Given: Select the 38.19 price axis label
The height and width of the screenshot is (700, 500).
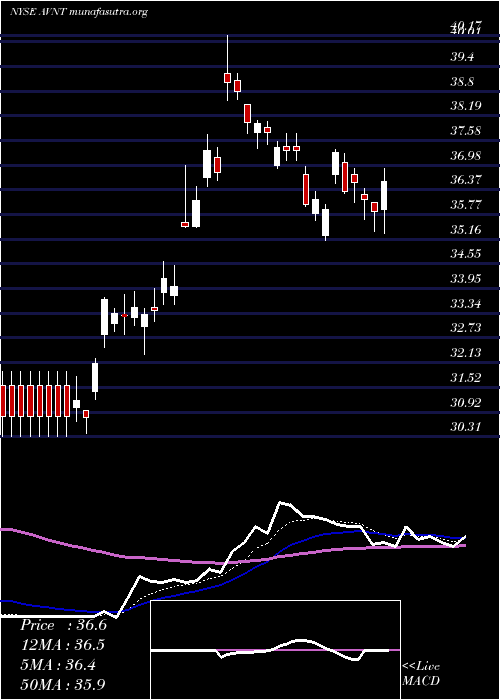Looking at the screenshot, I should pyautogui.click(x=466, y=106).
